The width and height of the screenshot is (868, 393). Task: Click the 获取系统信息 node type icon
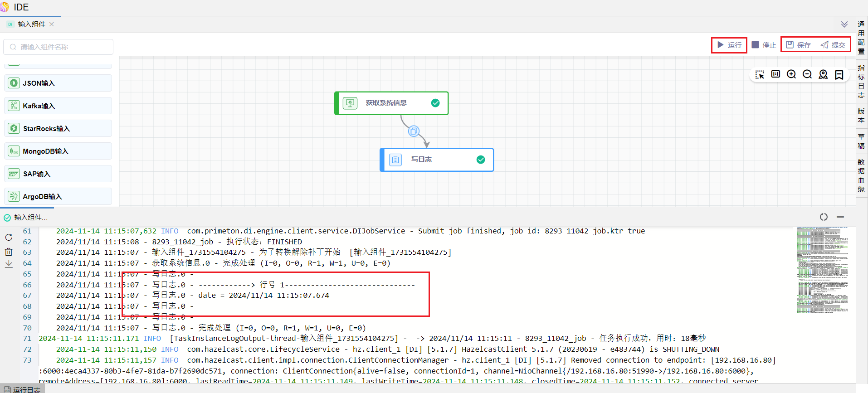[x=350, y=103]
